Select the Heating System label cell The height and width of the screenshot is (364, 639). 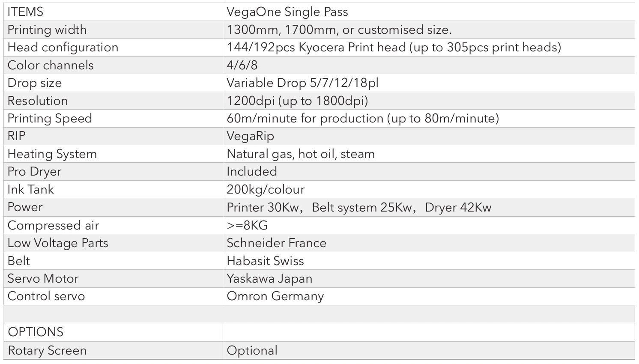pyautogui.click(x=52, y=154)
